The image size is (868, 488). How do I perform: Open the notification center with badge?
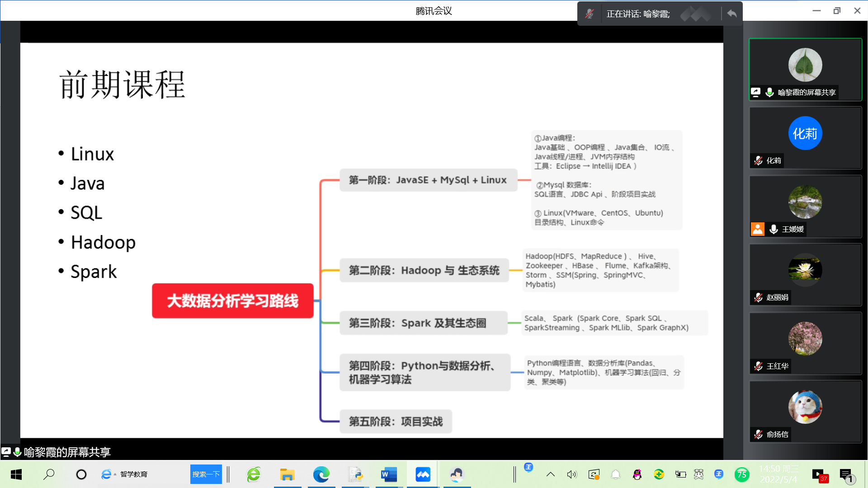tap(846, 474)
